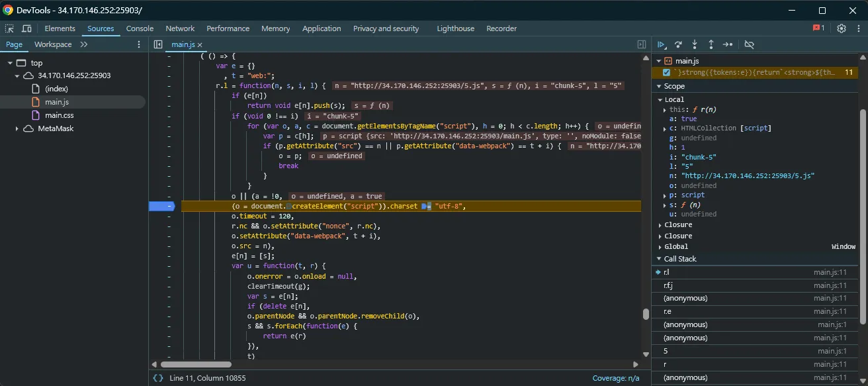Collapse the Call Stack section

[659, 258]
